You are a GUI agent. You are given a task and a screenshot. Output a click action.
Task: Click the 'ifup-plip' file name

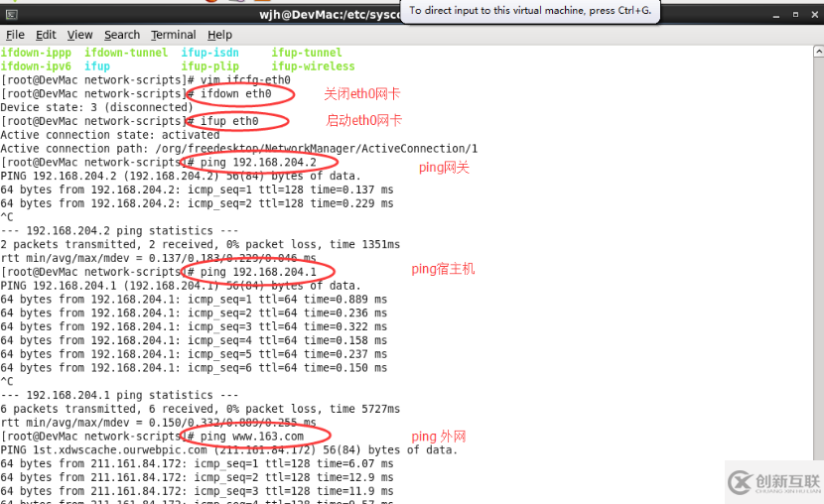pyautogui.click(x=210, y=66)
